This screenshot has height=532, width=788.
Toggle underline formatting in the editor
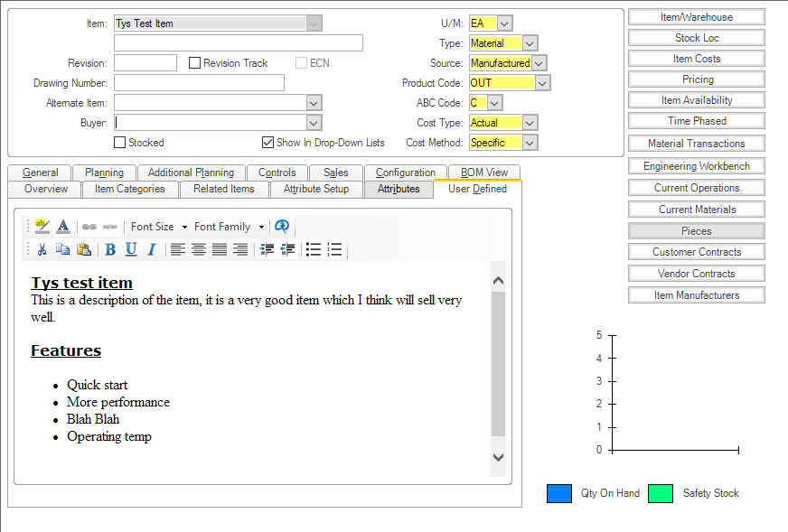coord(131,250)
